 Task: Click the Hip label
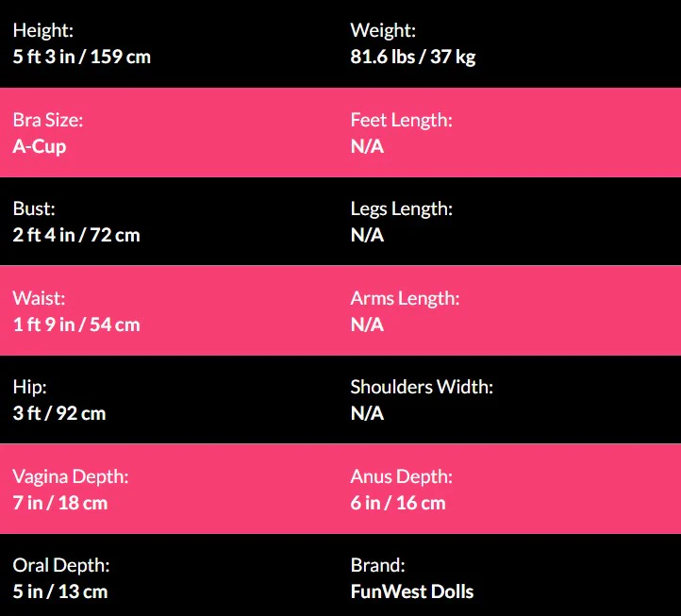28,387
